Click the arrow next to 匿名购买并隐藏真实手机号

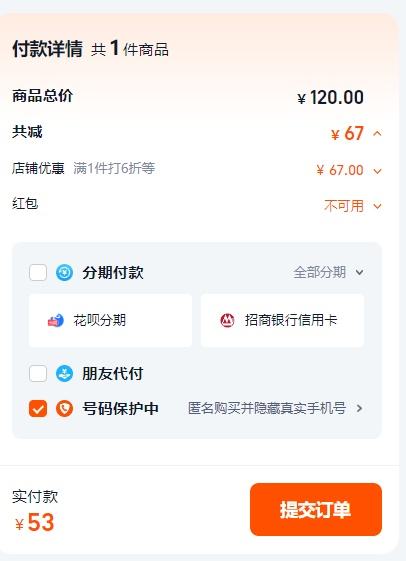pyautogui.click(x=359, y=408)
